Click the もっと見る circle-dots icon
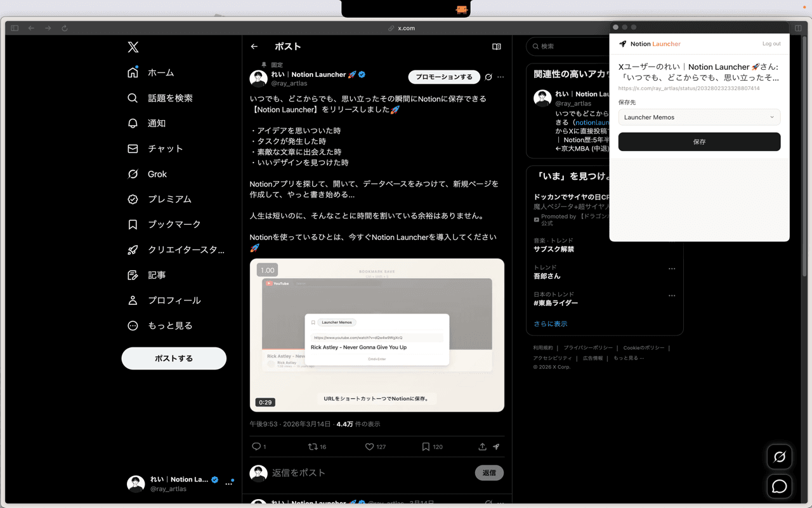The image size is (812, 508). 133,326
